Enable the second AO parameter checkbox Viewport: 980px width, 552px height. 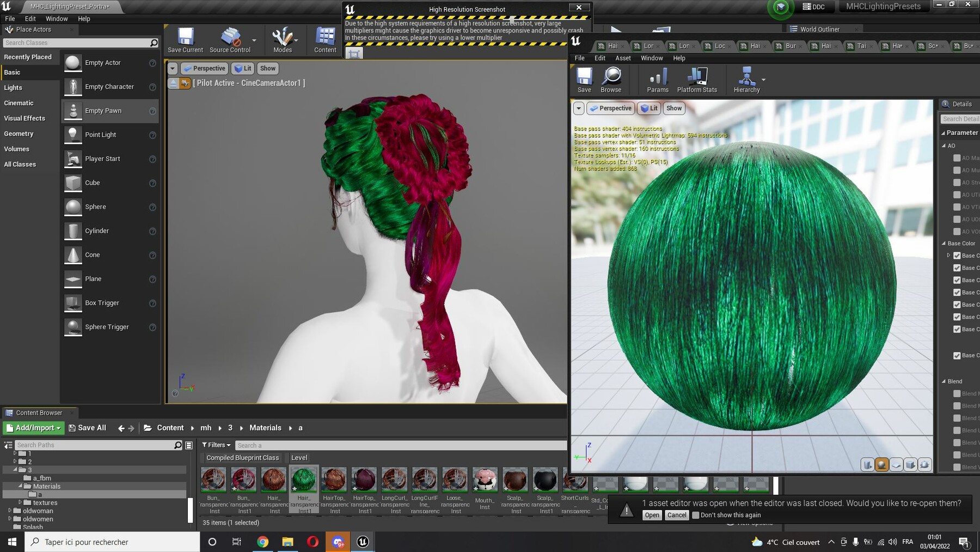(x=957, y=170)
